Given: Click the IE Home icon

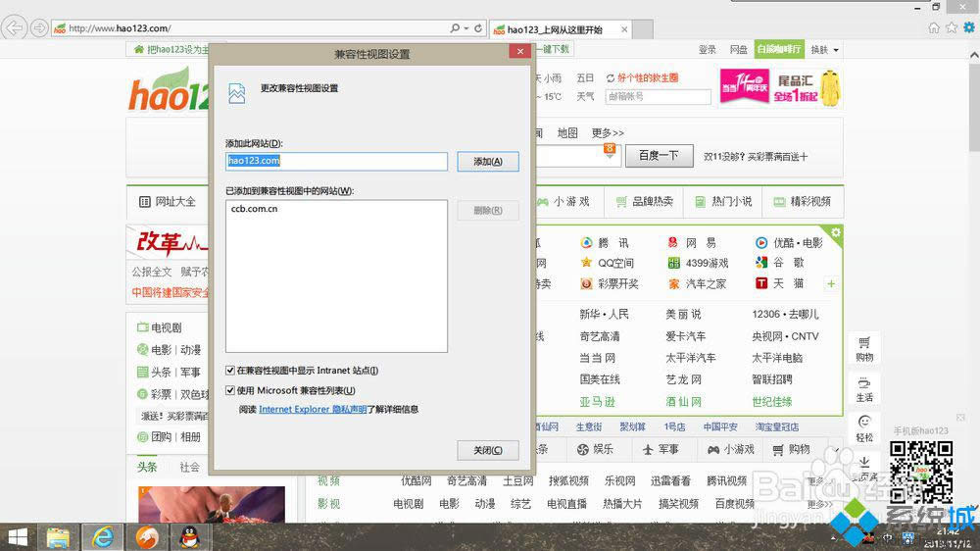Looking at the screenshot, I should (934, 27).
